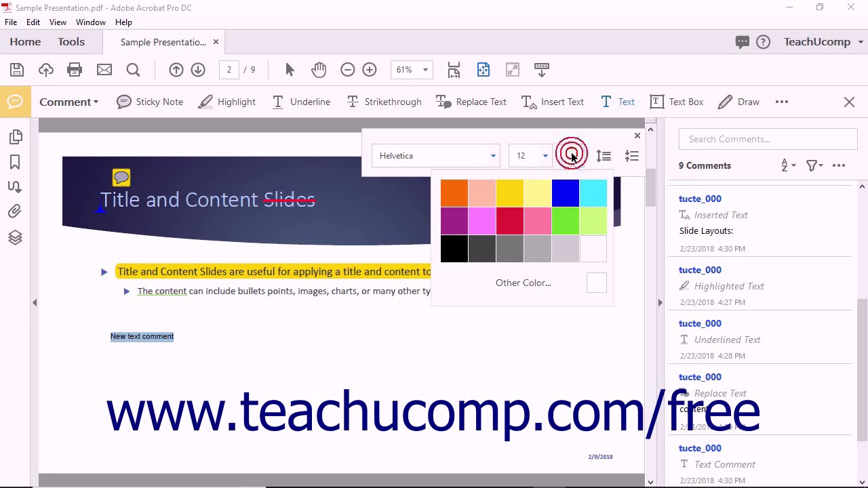This screenshot has width=868, height=488.
Task: Click the email envelope icon
Action: pyautogui.click(x=104, y=70)
